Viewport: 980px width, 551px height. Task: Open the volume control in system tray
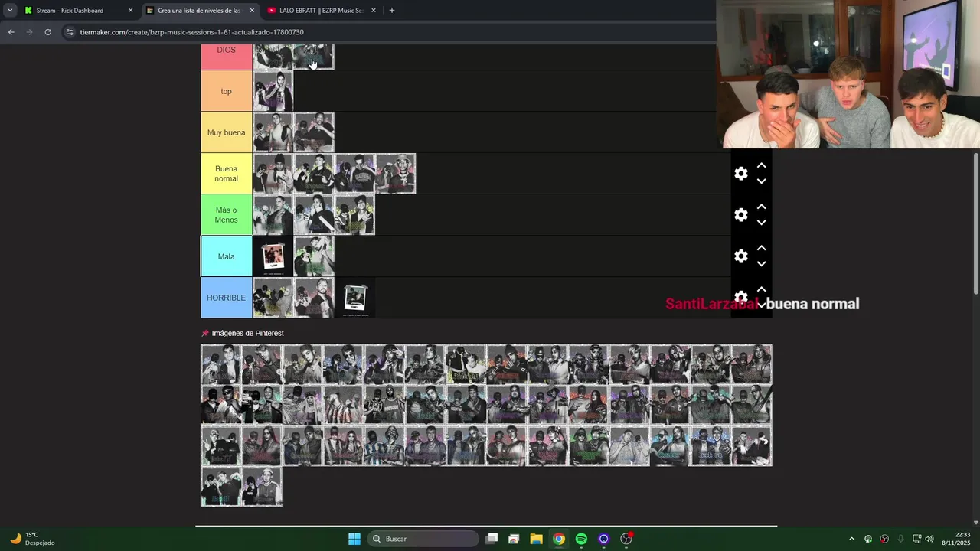pyautogui.click(x=929, y=539)
